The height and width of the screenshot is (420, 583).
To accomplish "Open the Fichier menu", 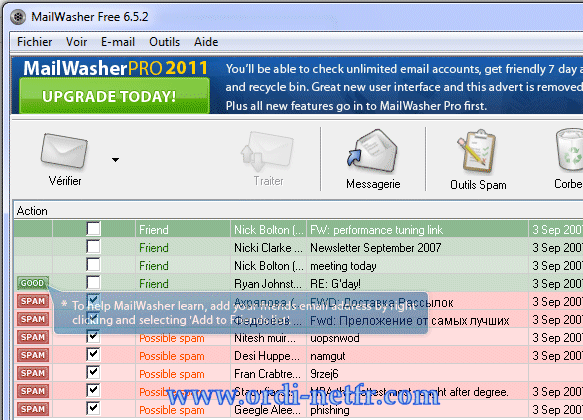I will (35, 42).
